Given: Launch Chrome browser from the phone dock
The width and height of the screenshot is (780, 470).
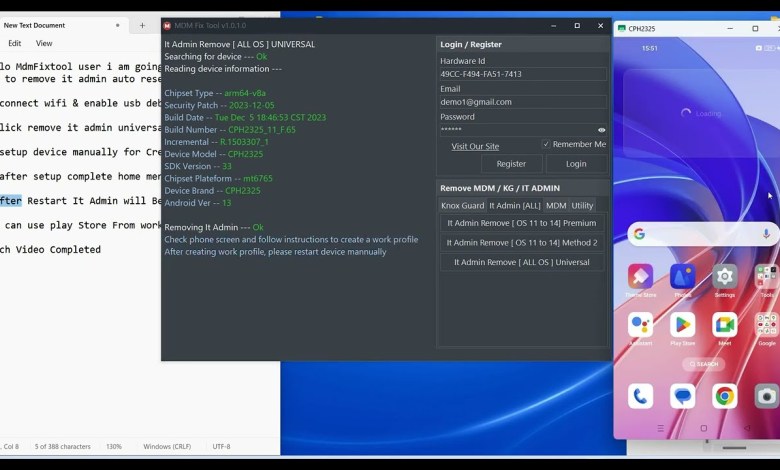Looking at the screenshot, I should 725,396.
